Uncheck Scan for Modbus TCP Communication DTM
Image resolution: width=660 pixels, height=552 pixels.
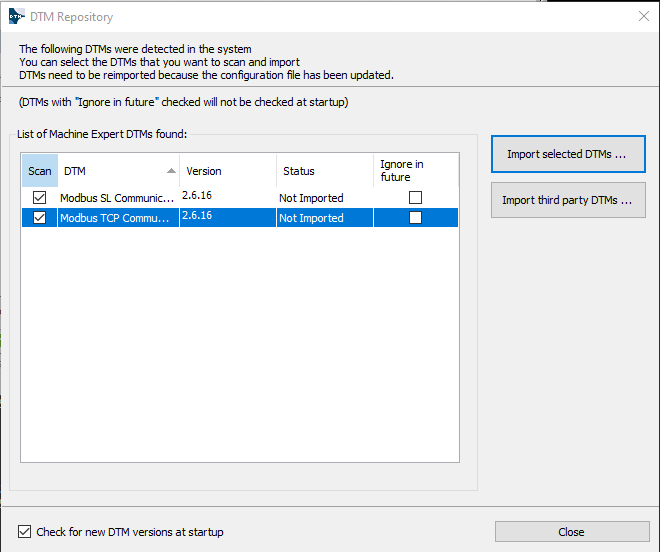point(40,218)
